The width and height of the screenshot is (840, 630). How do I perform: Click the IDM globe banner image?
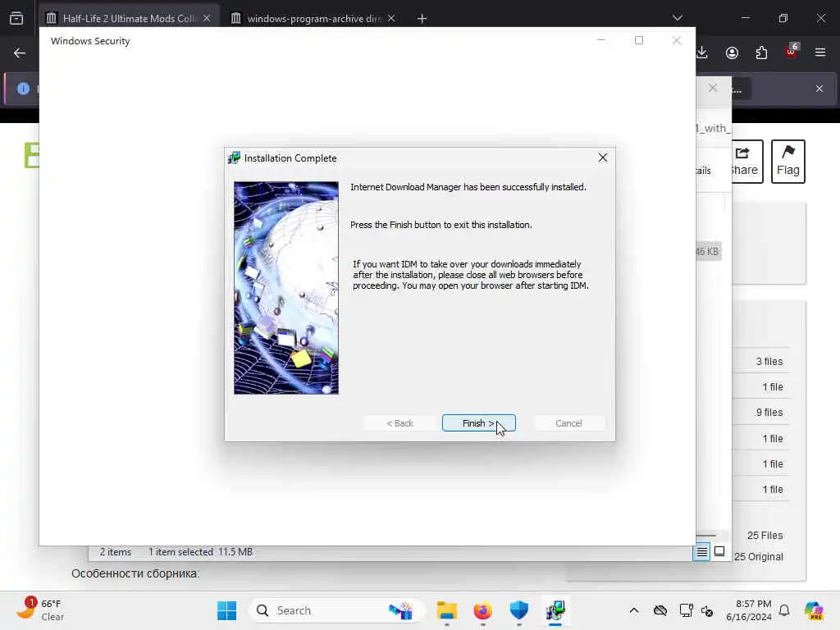(286, 288)
